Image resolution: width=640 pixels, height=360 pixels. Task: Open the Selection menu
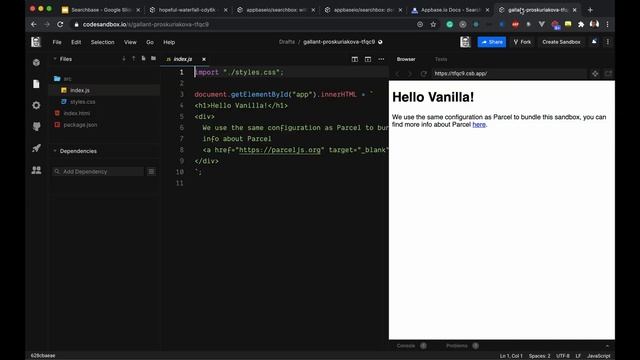pos(102,42)
